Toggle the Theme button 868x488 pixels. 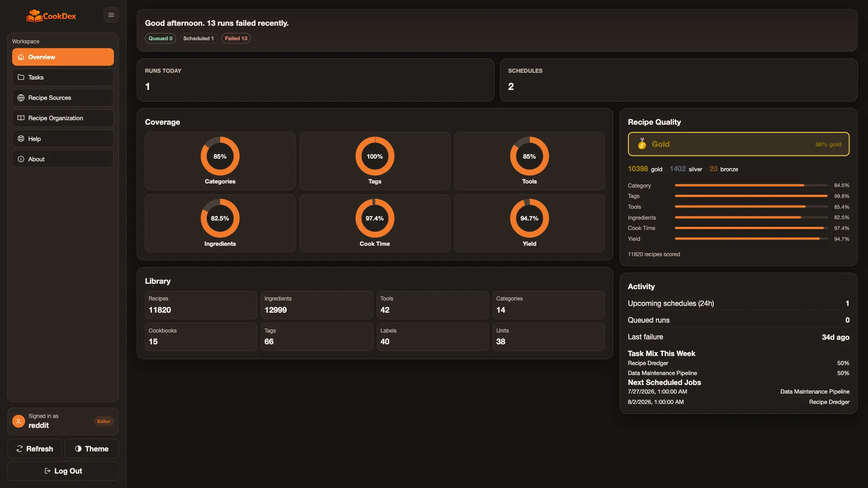(x=92, y=449)
